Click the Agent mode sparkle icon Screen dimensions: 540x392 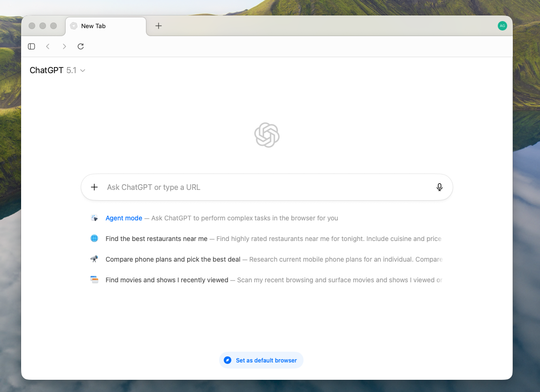click(x=94, y=218)
